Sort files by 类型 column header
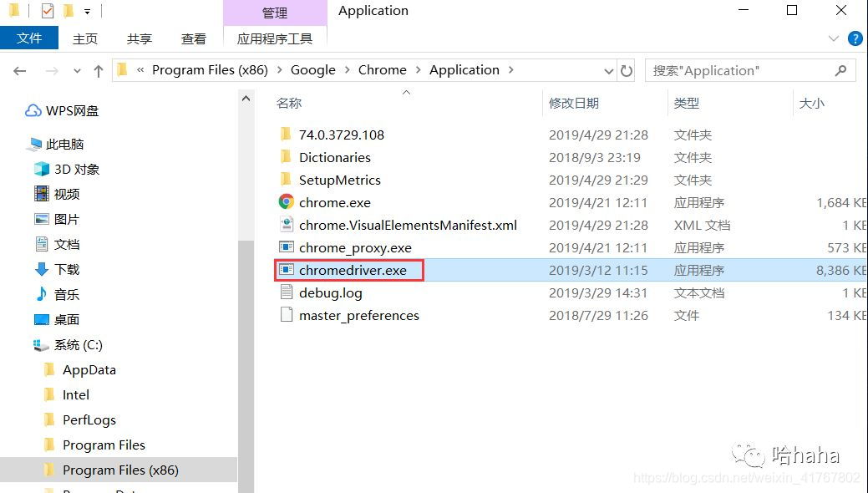 click(x=687, y=103)
